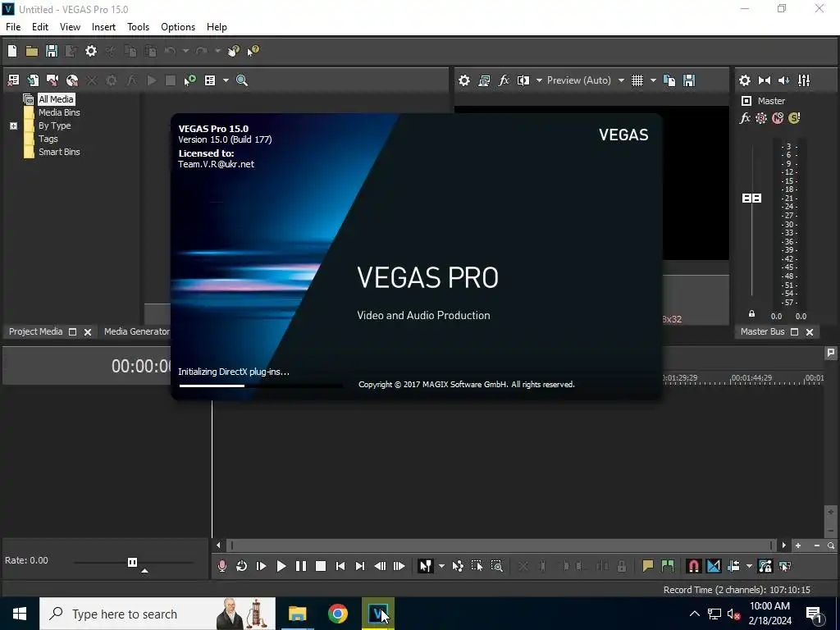Viewport: 840px width, 630px height.
Task: Open Video Output FX in preview toolbar
Action: coord(504,80)
